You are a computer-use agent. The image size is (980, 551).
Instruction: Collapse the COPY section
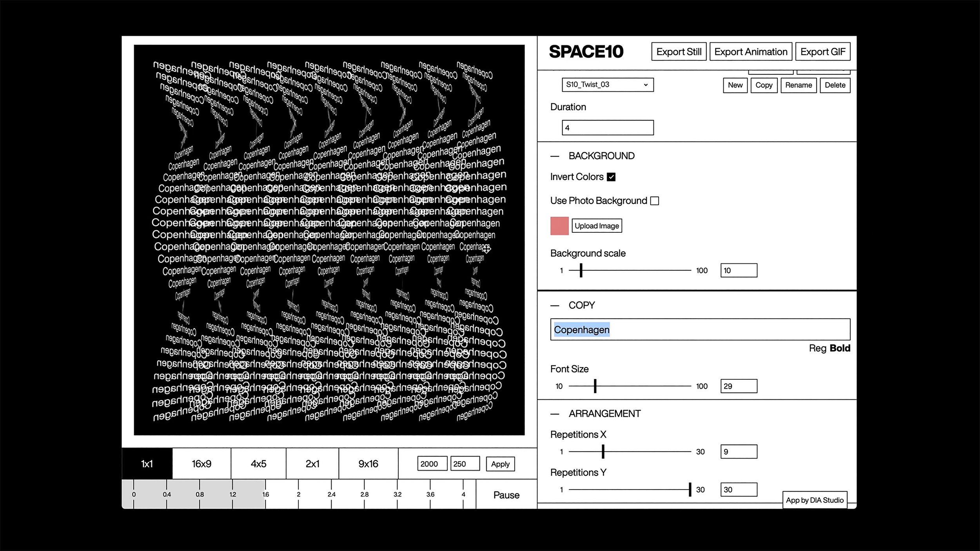[x=554, y=305]
